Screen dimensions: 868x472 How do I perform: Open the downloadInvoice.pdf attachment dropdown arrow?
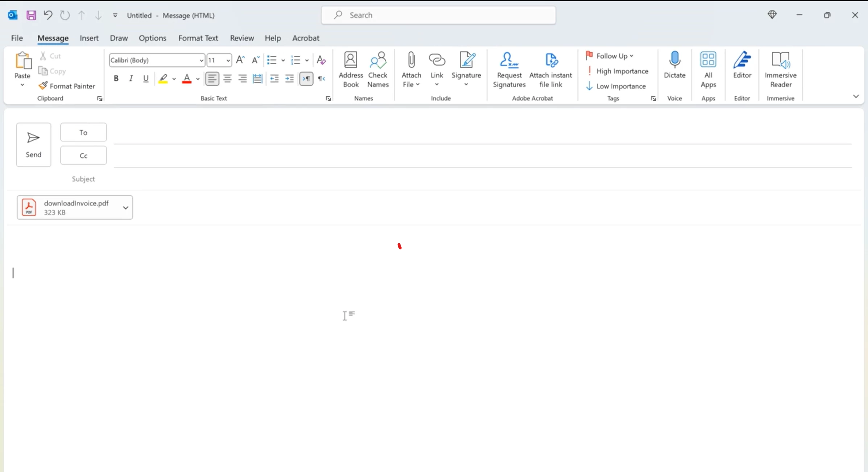pyautogui.click(x=125, y=208)
